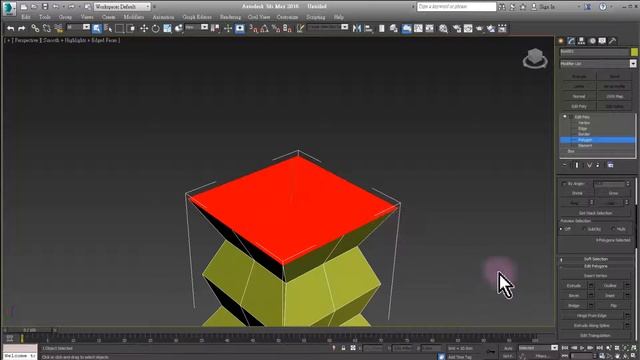Image resolution: width=640 pixels, height=360 pixels.
Task: Open the named selection sets dropdown
Action: (328, 27)
